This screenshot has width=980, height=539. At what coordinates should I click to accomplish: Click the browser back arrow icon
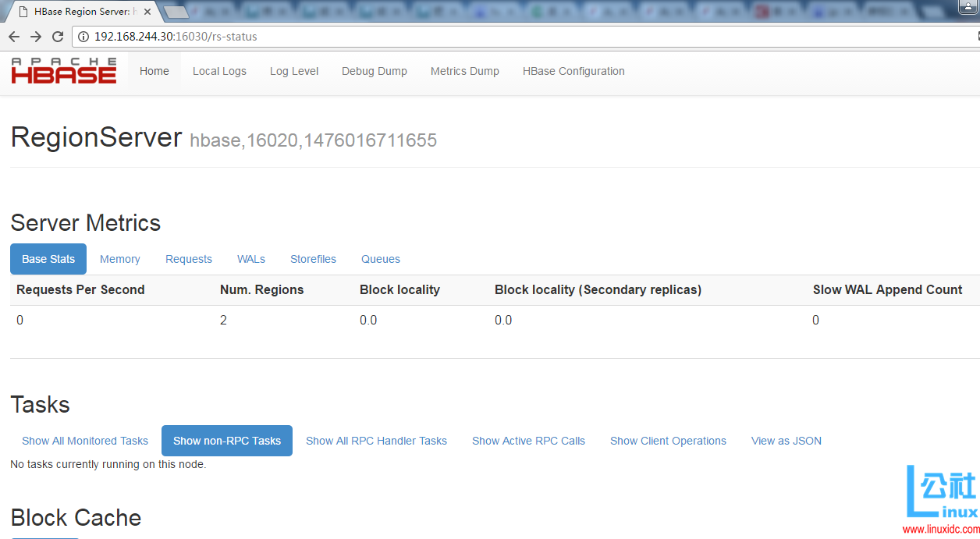point(13,36)
